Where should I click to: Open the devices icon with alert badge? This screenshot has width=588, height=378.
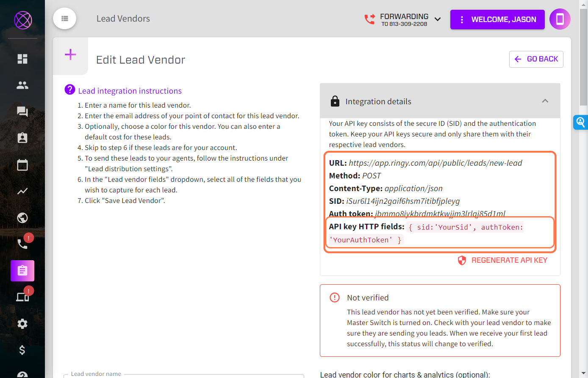click(x=22, y=297)
